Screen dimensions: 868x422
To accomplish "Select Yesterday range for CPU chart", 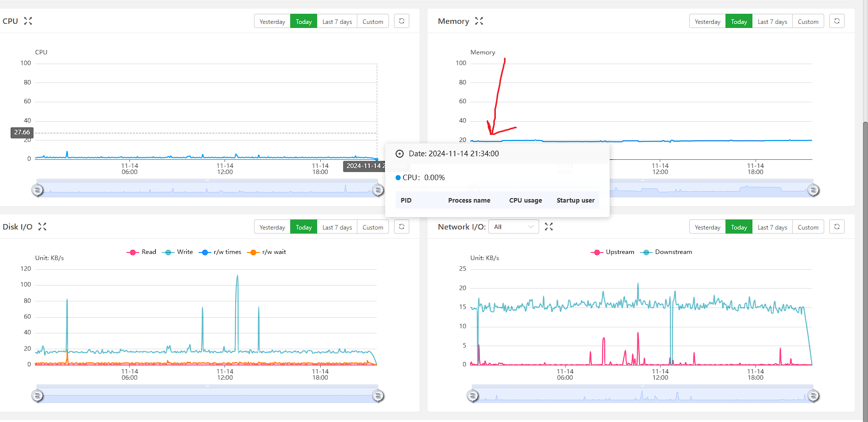I will point(272,21).
